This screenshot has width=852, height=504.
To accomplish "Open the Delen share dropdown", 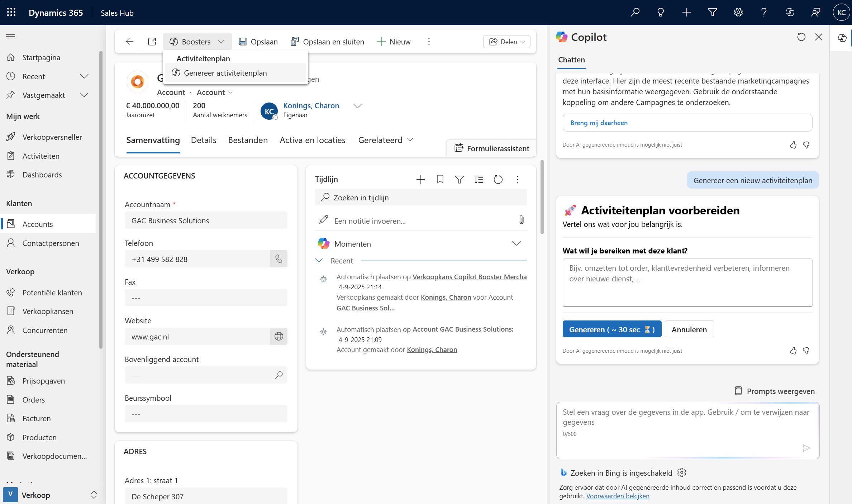I will [506, 42].
